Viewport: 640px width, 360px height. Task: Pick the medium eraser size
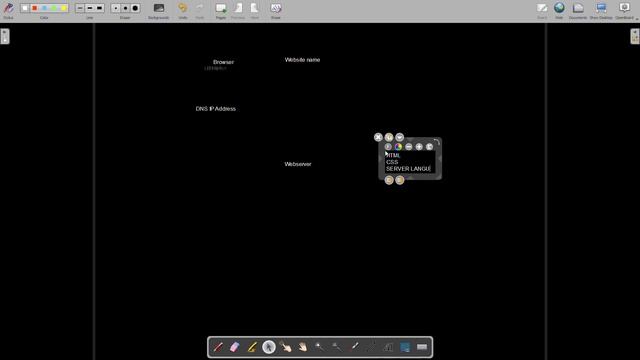125,8
